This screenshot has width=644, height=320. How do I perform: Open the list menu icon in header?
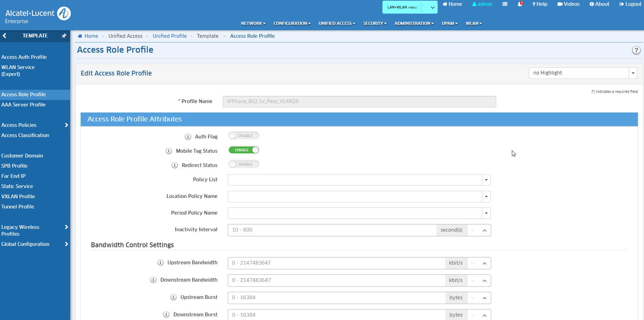(505, 4)
